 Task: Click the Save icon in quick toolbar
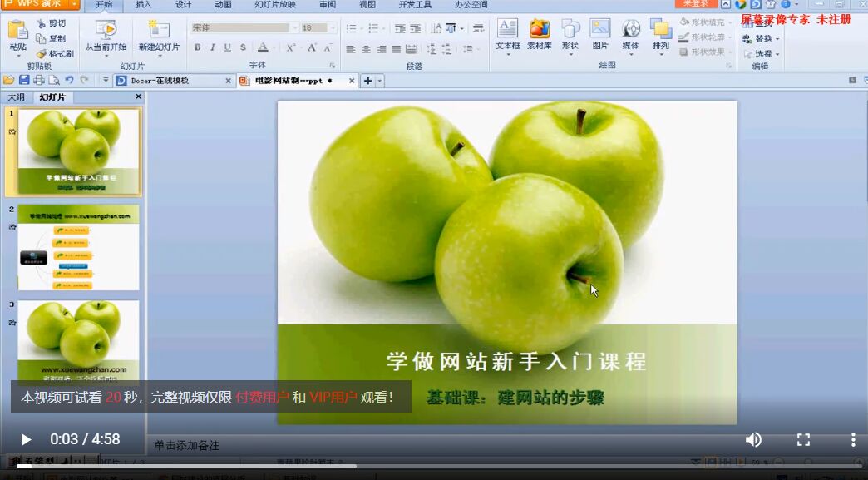pos(24,80)
